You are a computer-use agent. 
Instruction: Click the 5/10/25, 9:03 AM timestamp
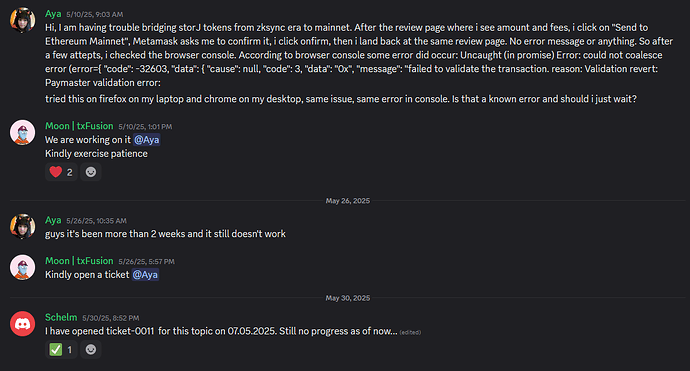point(95,15)
